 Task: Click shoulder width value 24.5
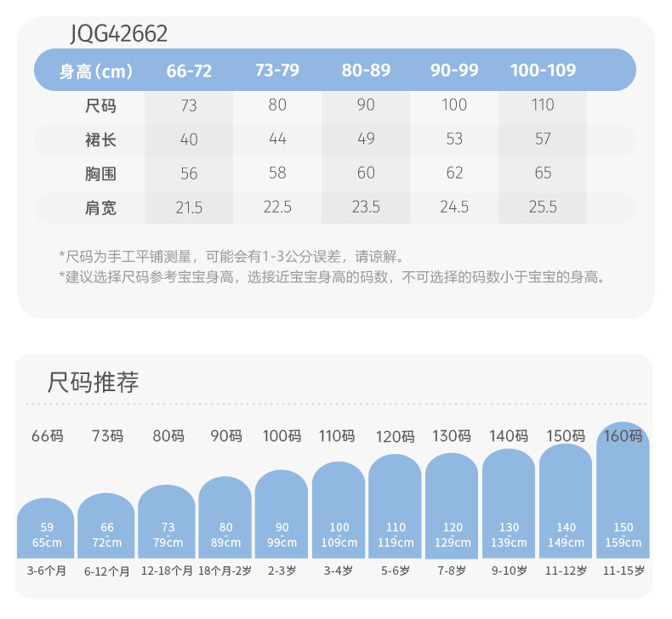(454, 207)
